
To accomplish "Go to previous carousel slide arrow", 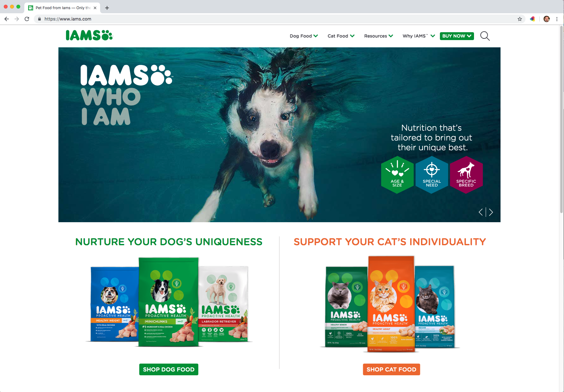I will 481,212.
